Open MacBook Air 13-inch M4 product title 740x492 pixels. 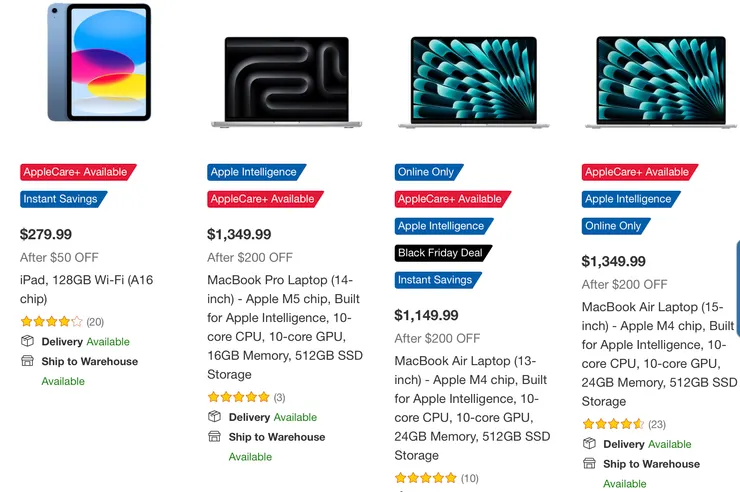coord(472,407)
